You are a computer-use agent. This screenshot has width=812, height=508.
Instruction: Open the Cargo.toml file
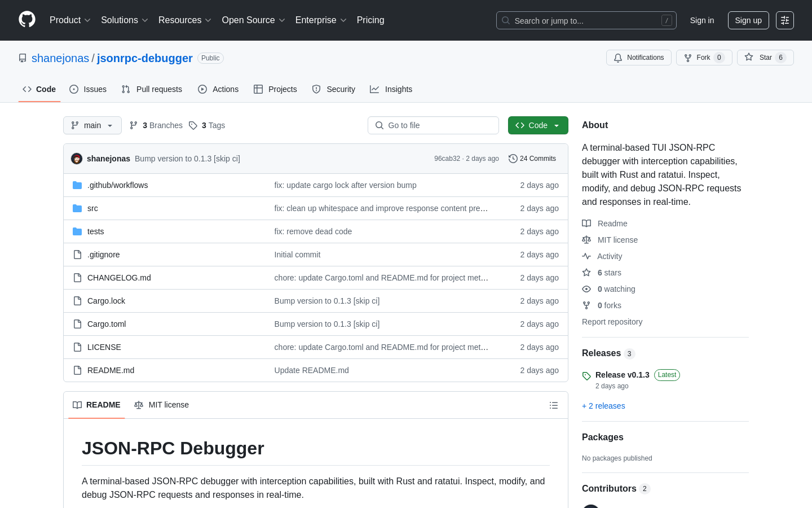click(x=107, y=324)
